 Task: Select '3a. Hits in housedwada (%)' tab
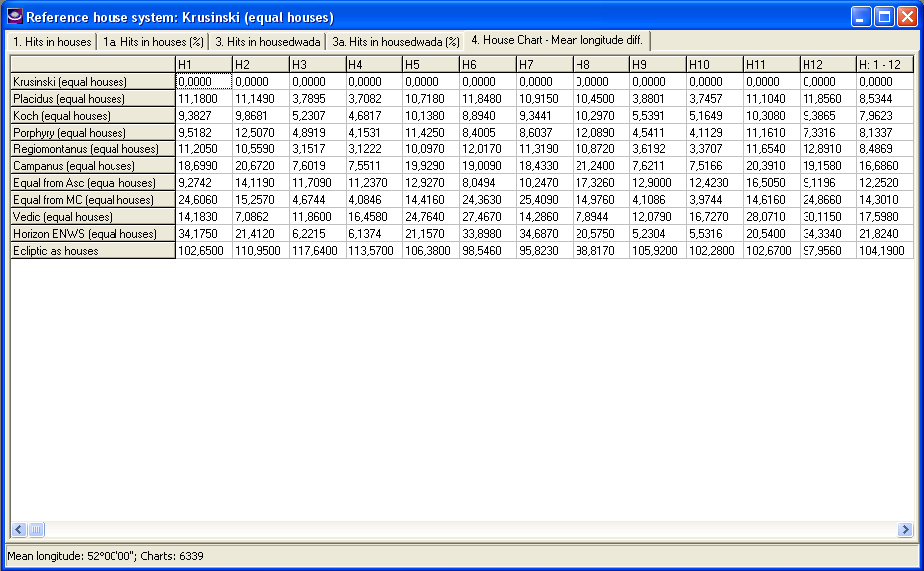pos(395,42)
